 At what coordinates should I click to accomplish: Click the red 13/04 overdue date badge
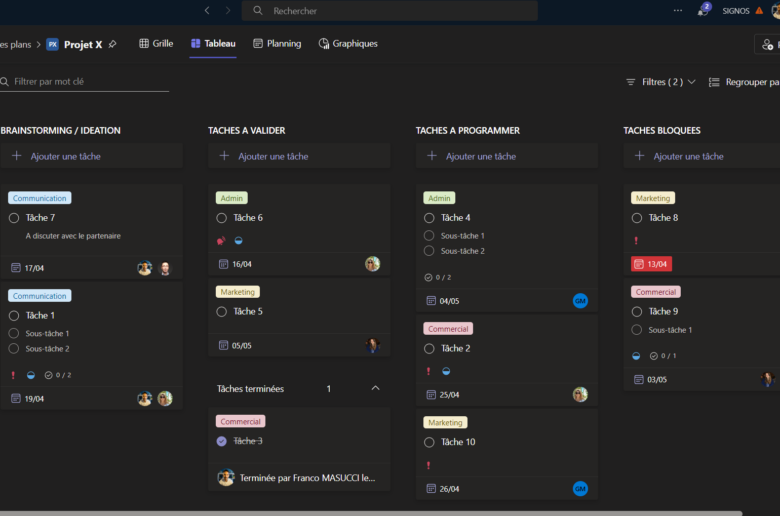pyautogui.click(x=651, y=264)
